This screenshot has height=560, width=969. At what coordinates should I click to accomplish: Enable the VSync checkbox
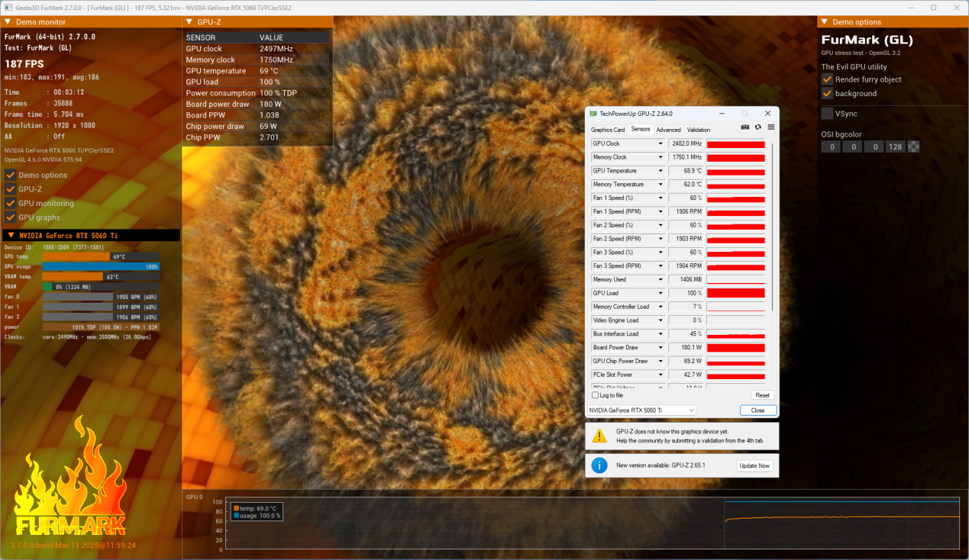coord(827,114)
